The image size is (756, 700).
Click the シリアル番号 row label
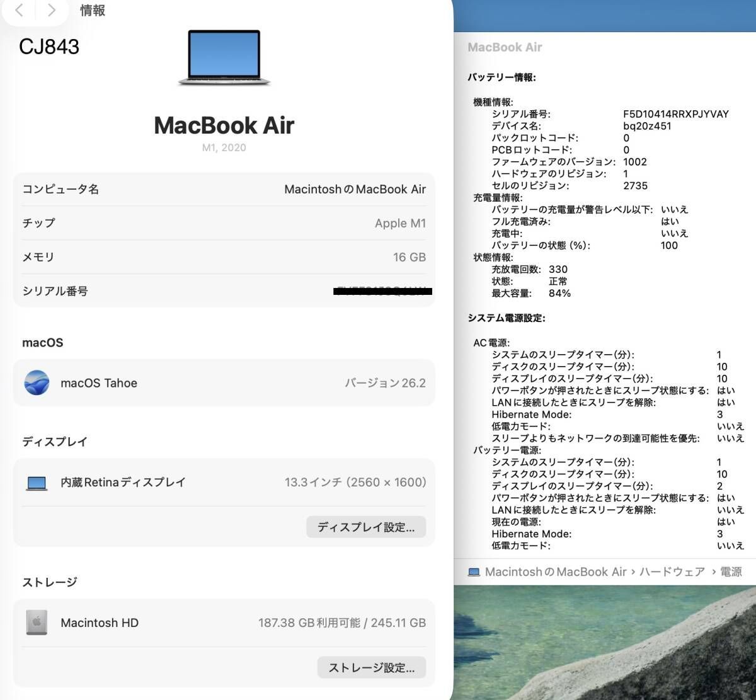point(55,291)
